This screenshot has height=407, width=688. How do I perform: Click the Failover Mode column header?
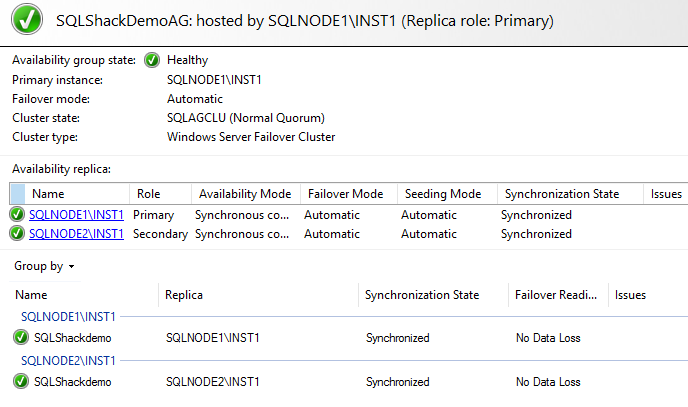tap(346, 194)
